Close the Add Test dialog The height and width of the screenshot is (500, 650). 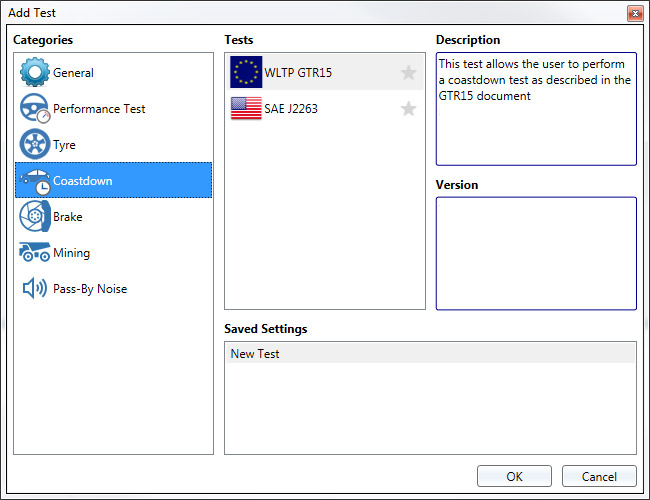coord(635,14)
